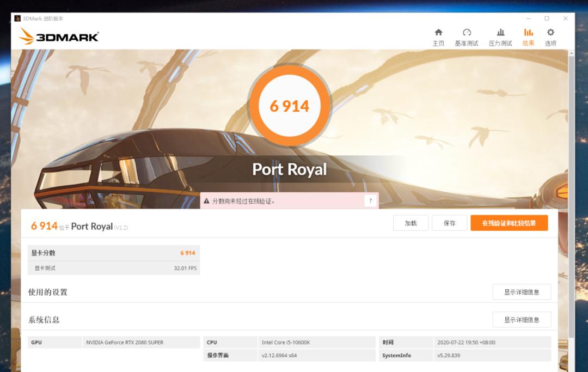This screenshot has width=588, height=372.
Task: Click NVIDIA GeForce RTX 2080 SUPER cell
Action: coord(141,343)
